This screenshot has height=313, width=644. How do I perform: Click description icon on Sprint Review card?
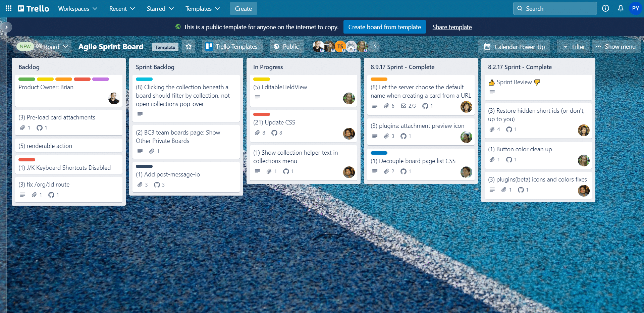pyautogui.click(x=492, y=92)
